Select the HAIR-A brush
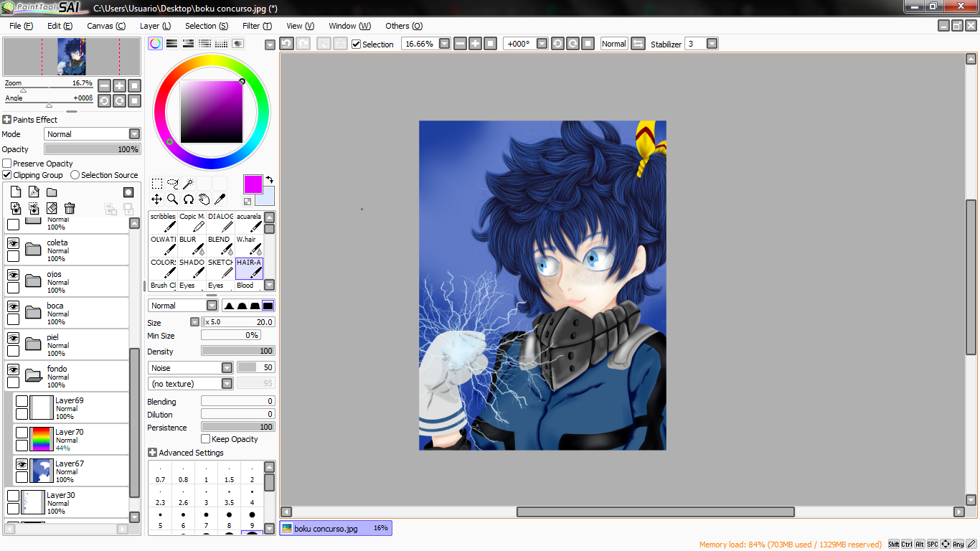 (249, 268)
